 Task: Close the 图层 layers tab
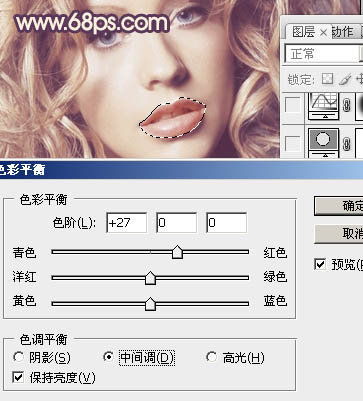[x=323, y=33]
